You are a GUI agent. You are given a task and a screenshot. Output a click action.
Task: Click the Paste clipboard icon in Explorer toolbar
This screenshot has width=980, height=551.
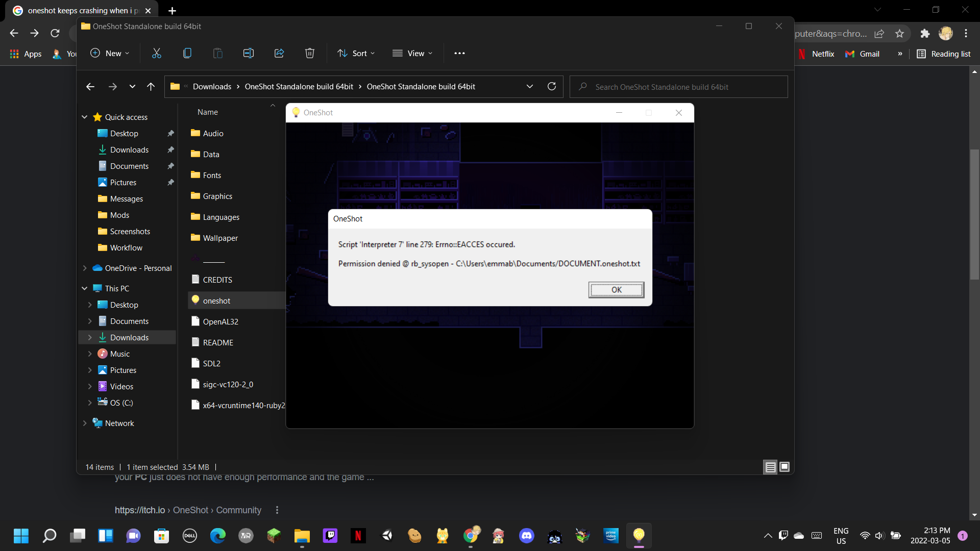[218, 53]
